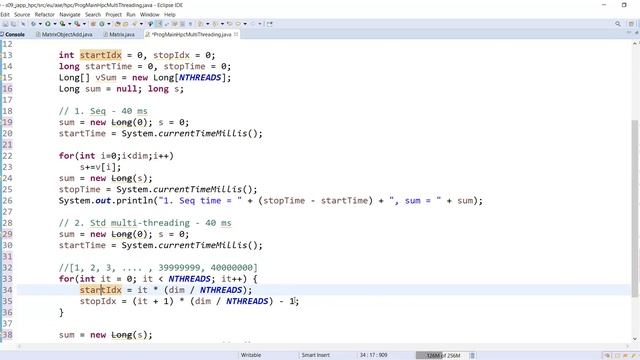Open the Debug dropdown arrow
This screenshot has height=360, width=640.
pos(40,24)
